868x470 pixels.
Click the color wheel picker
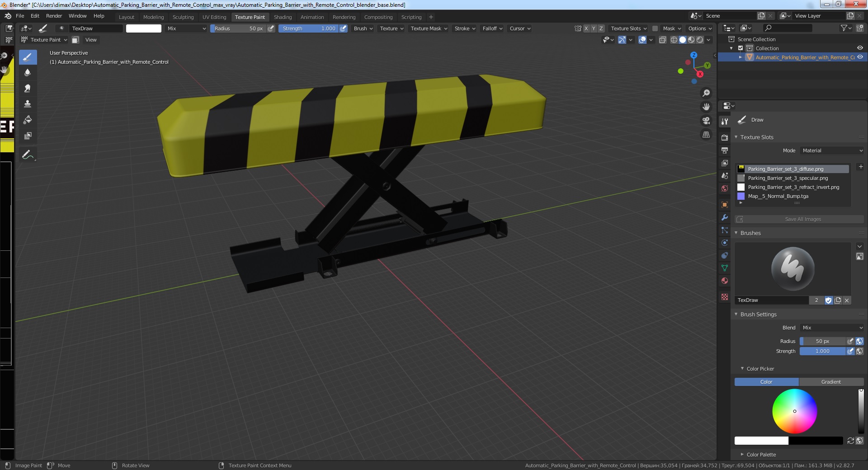[x=794, y=411]
